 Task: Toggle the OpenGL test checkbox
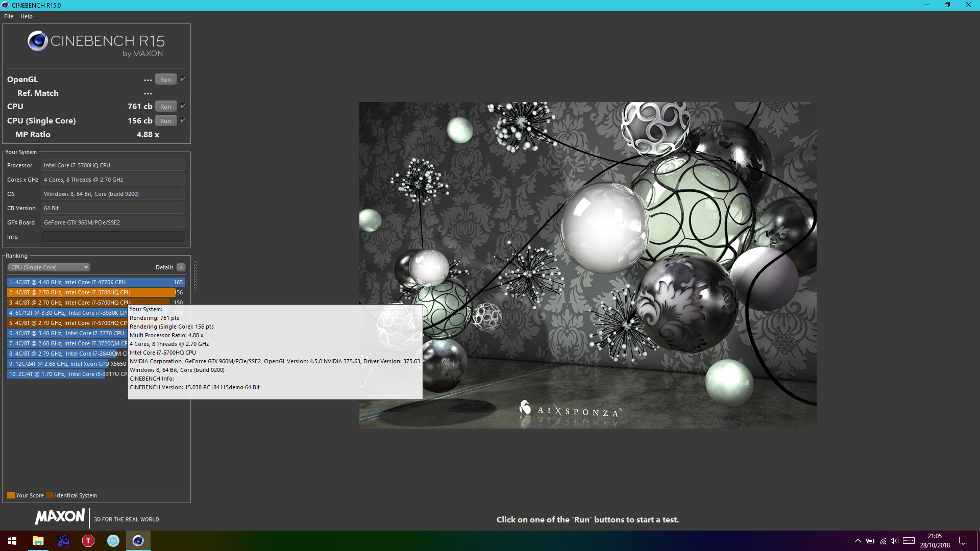[183, 79]
